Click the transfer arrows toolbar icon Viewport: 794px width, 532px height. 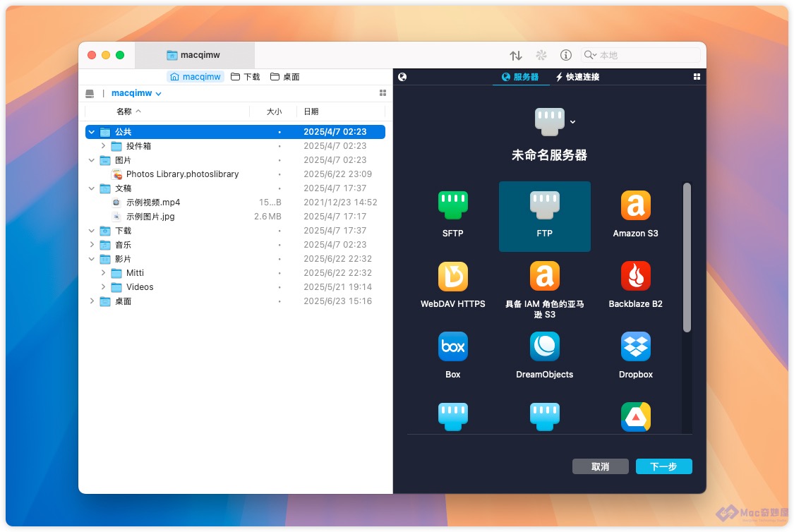(x=515, y=55)
